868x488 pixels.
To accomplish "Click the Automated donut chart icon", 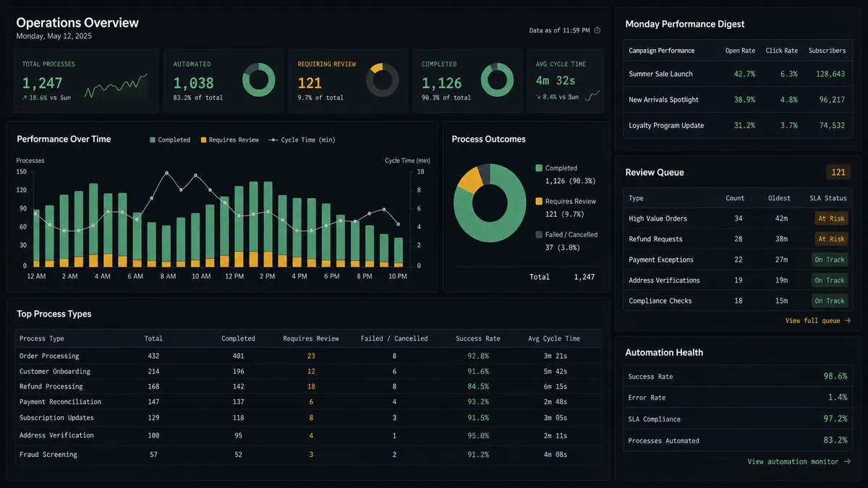I will pyautogui.click(x=258, y=80).
